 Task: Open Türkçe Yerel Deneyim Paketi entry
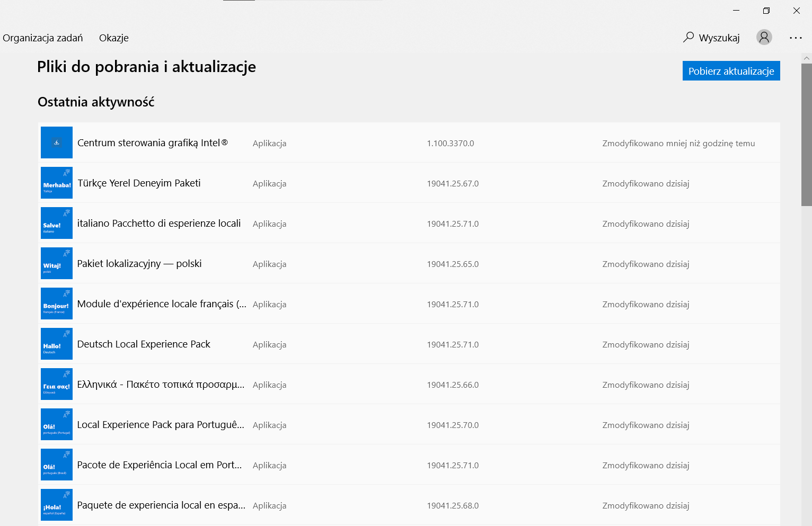(409, 183)
